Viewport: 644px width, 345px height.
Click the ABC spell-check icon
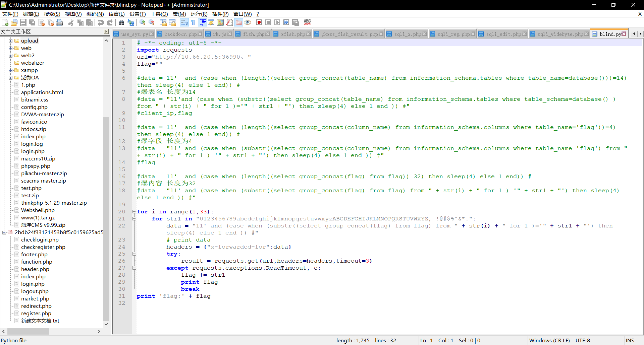point(307,22)
